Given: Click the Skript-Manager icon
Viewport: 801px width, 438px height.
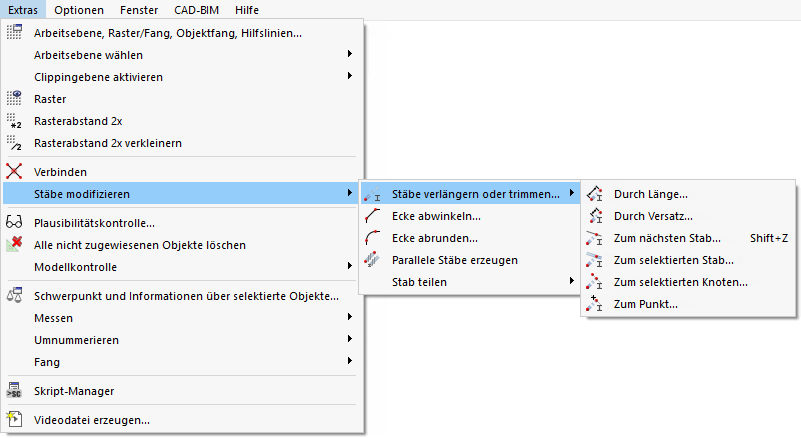Looking at the screenshot, I should [14, 390].
